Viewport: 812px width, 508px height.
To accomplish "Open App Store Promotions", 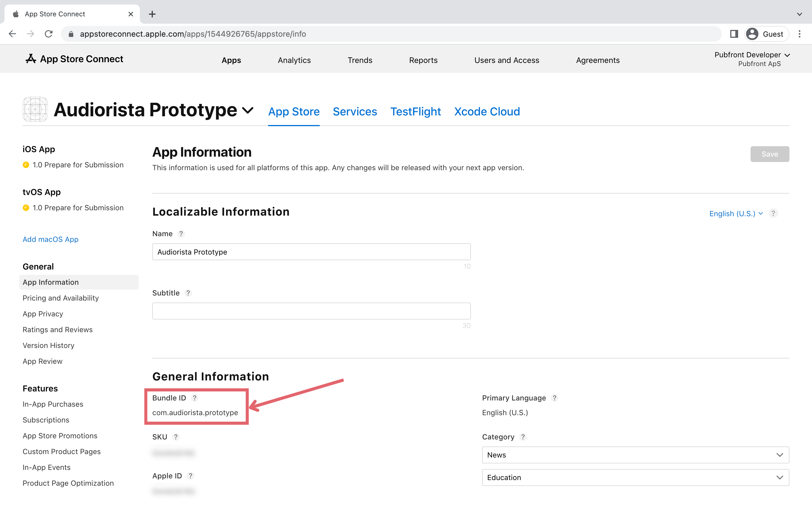I will [60, 436].
